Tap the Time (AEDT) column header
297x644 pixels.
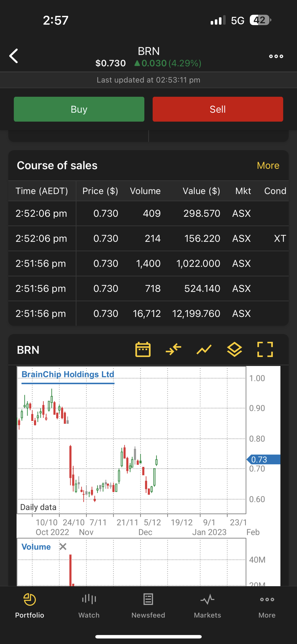point(42,191)
